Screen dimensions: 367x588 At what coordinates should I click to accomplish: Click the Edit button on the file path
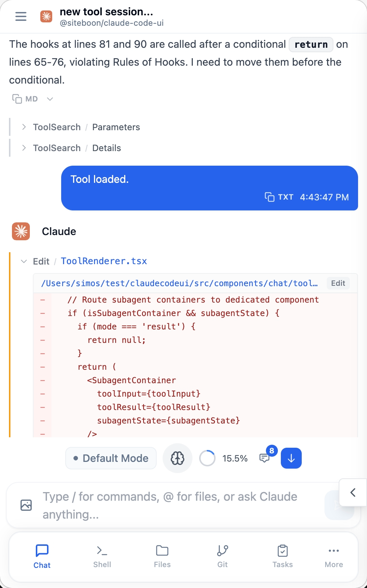(x=338, y=283)
